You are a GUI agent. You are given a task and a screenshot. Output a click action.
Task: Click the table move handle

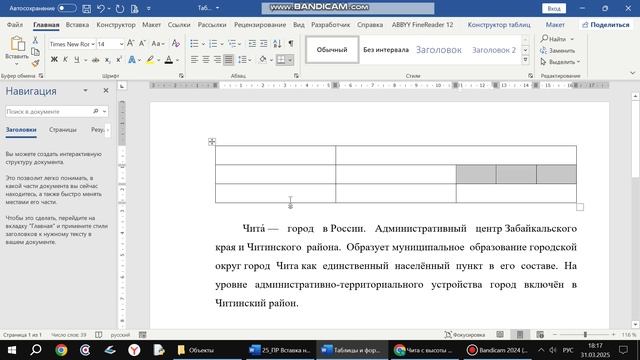coord(211,142)
